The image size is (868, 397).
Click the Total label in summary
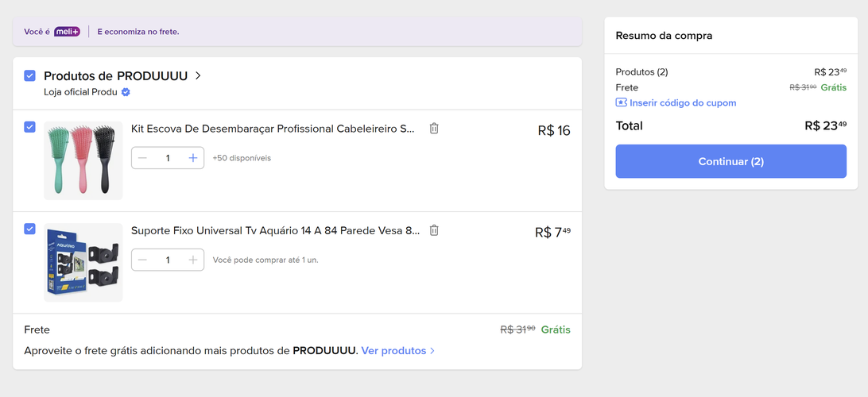(x=630, y=125)
